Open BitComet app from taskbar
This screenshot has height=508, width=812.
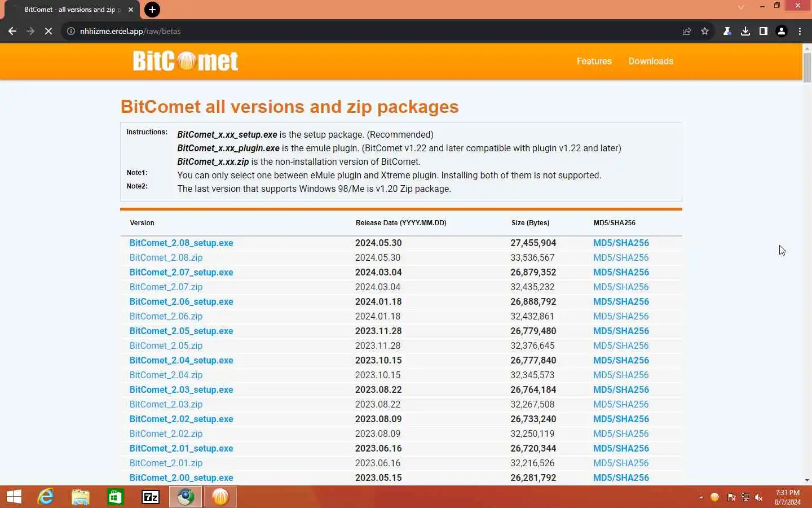pos(220,497)
